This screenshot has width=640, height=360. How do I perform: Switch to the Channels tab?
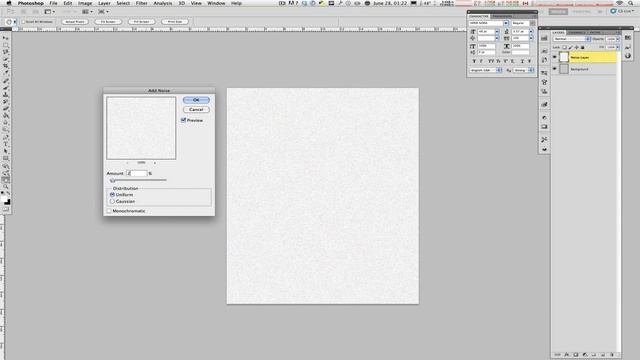(576, 32)
